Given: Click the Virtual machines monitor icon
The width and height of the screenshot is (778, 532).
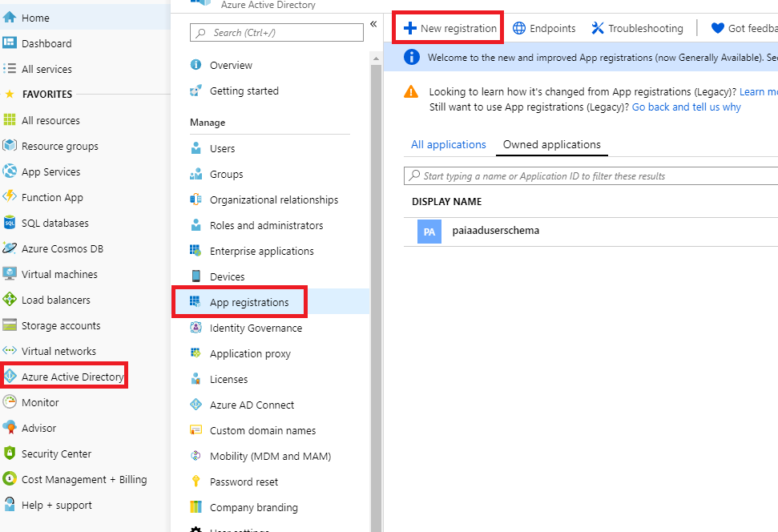Looking at the screenshot, I should tap(10, 273).
